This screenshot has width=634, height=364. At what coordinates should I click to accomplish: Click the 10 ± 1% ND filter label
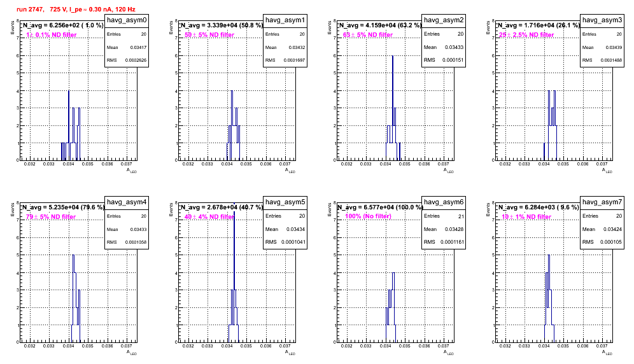[x=526, y=217]
